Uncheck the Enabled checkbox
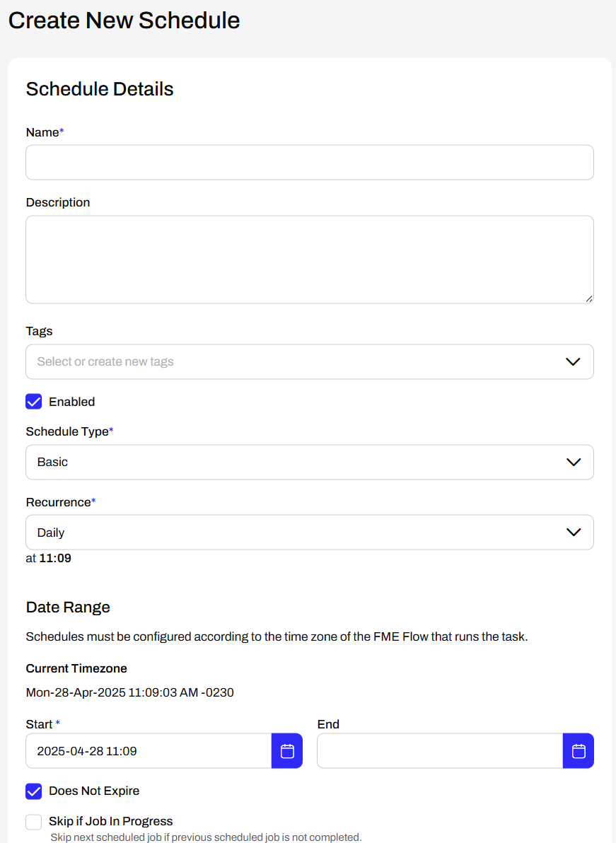This screenshot has width=616, height=843. [x=34, y=402]
